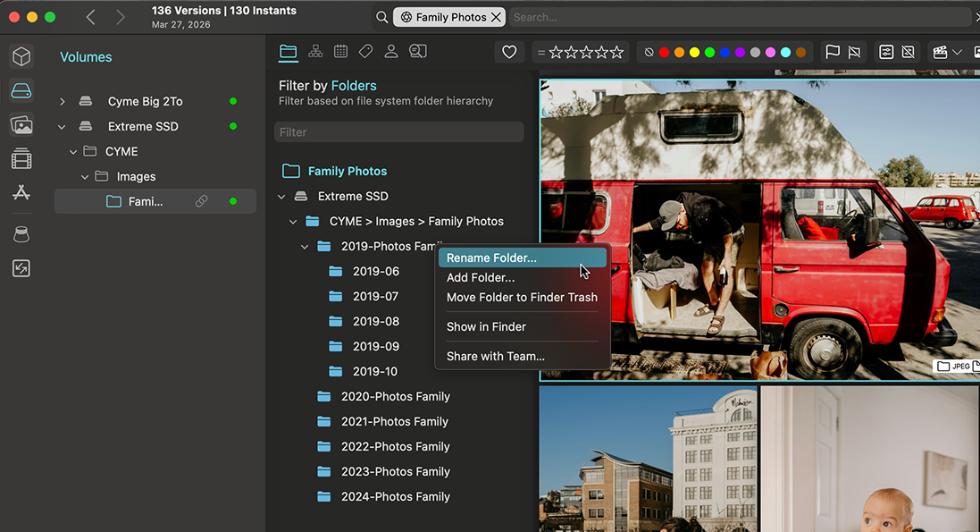Screen dimensions: 980x532
Task: Select Show in Finder menu entry
Action: tap(486, 326)
